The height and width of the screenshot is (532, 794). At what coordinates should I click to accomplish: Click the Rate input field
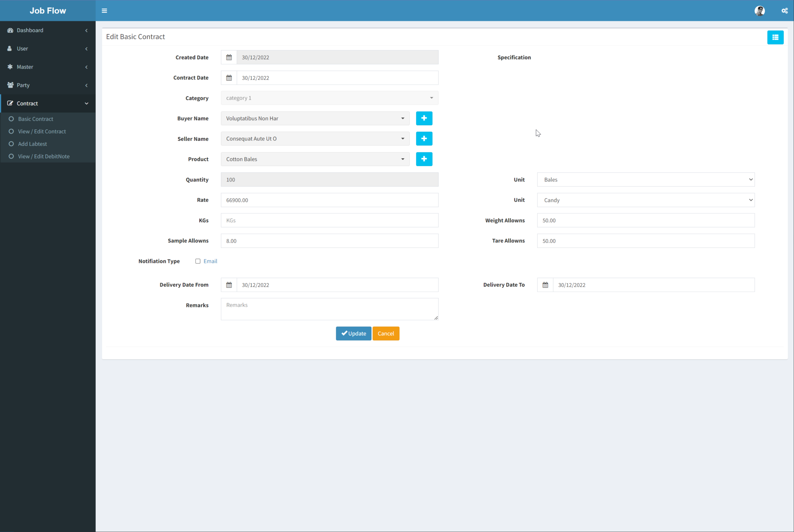click(x=329, y=200)
